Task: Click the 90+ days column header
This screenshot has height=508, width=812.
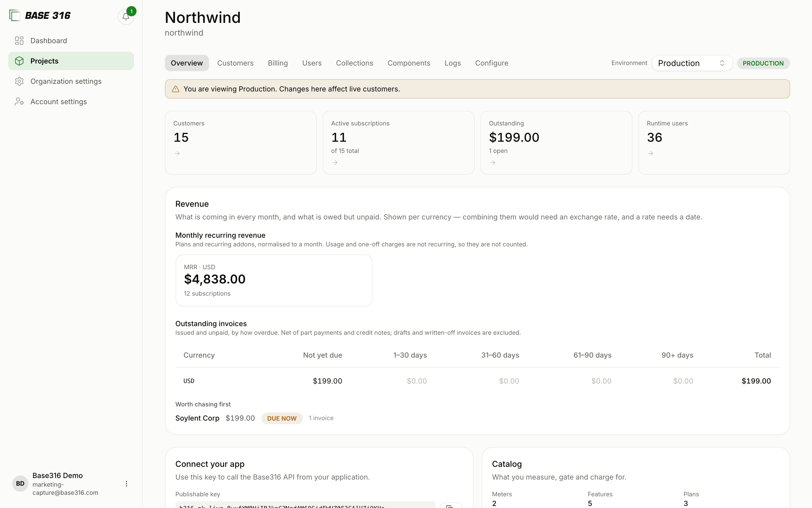Action: [677, 355]
